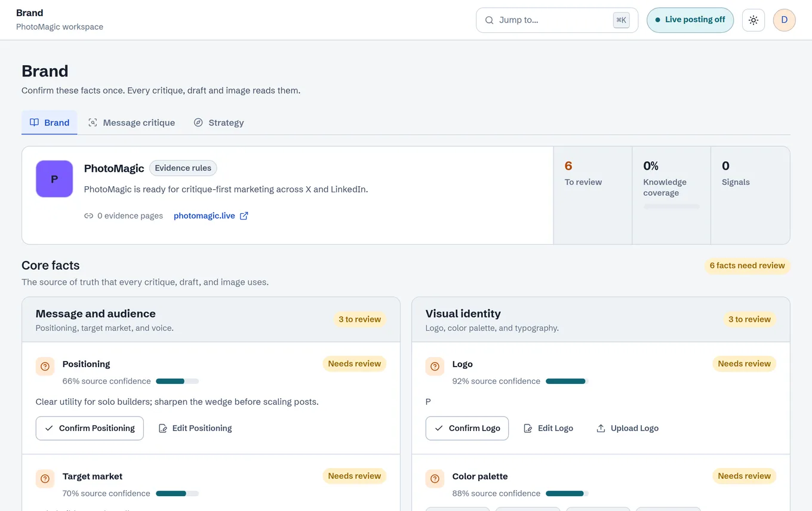The width and height of the screenshot is (812, 511).
Task: Click the Positioning question-mark status icon
Action: [45, 367]
